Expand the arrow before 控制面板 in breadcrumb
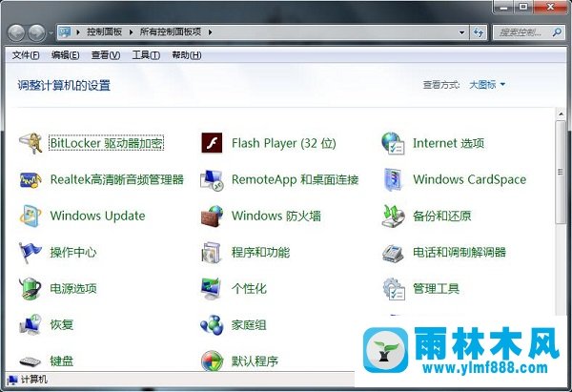572x392 pixels. pos(78,32)
